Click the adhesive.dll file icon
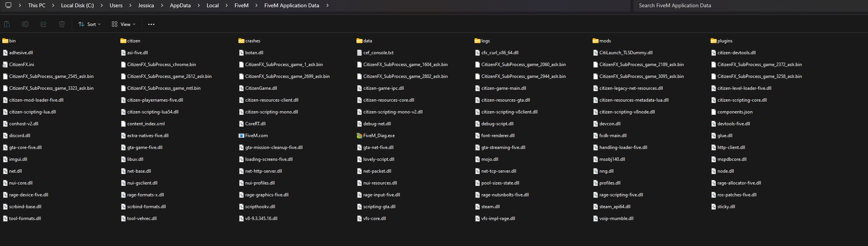 [x=5, y=53]
